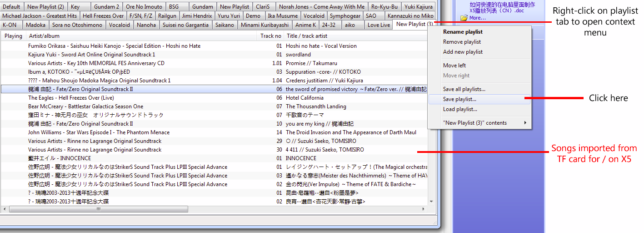Image resolution: width=644 pixels, height=233 pixels.
Task: Switch to the Default playlist tab
Action: tap(11, 7)
